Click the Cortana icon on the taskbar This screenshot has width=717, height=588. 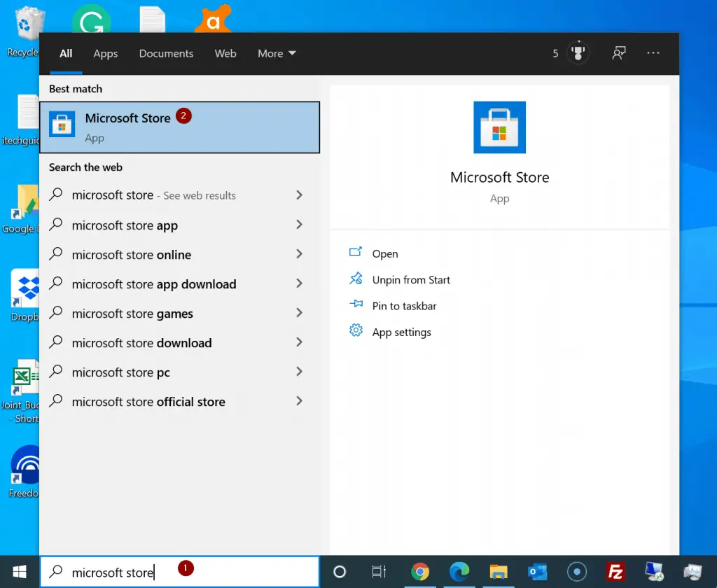tap(339, 572)
